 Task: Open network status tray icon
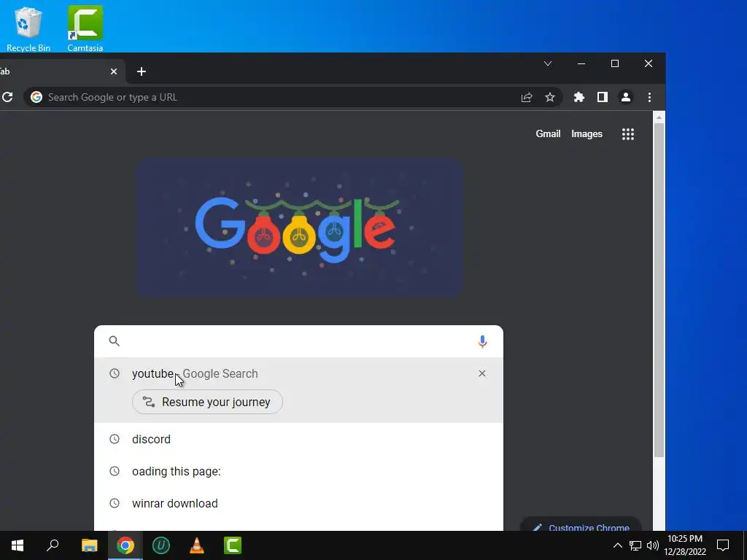635,545
